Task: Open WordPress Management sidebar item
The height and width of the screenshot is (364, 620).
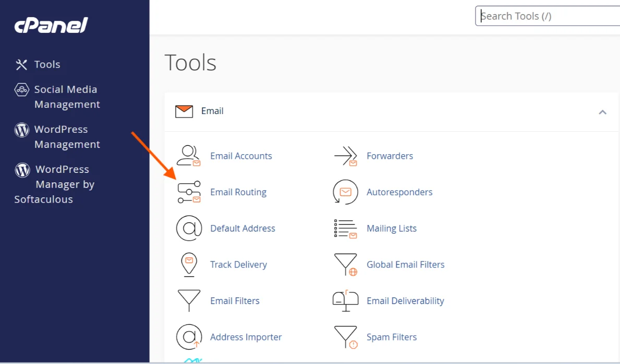Action: (x=67, y=136)
